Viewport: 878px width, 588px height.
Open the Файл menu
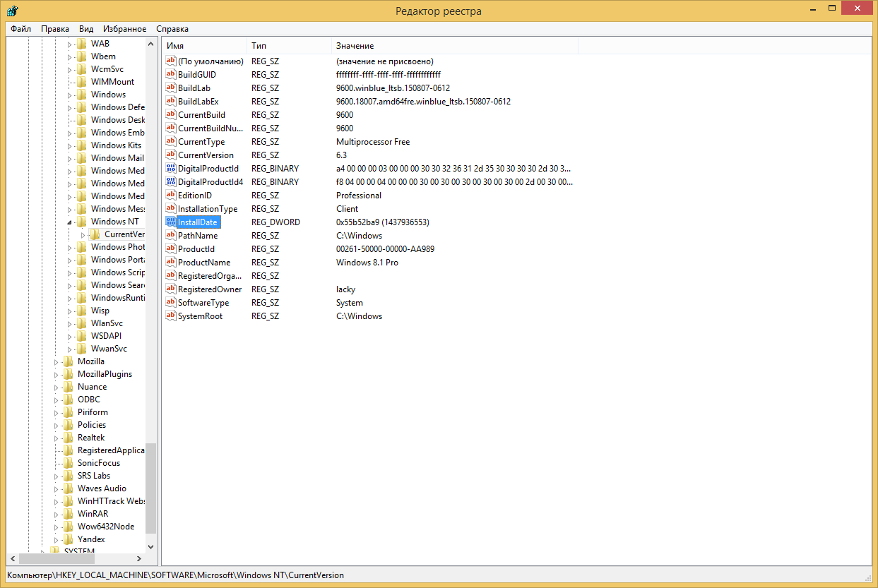coord(21,29)
